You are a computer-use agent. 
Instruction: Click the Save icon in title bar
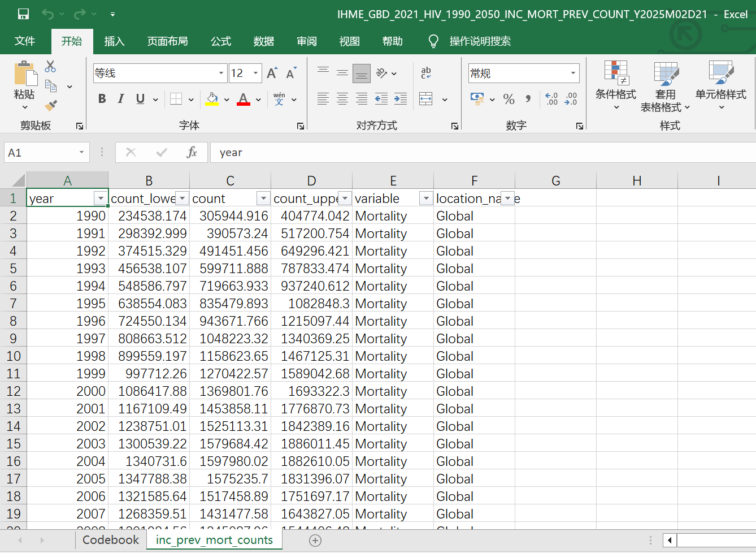(23, 14)
